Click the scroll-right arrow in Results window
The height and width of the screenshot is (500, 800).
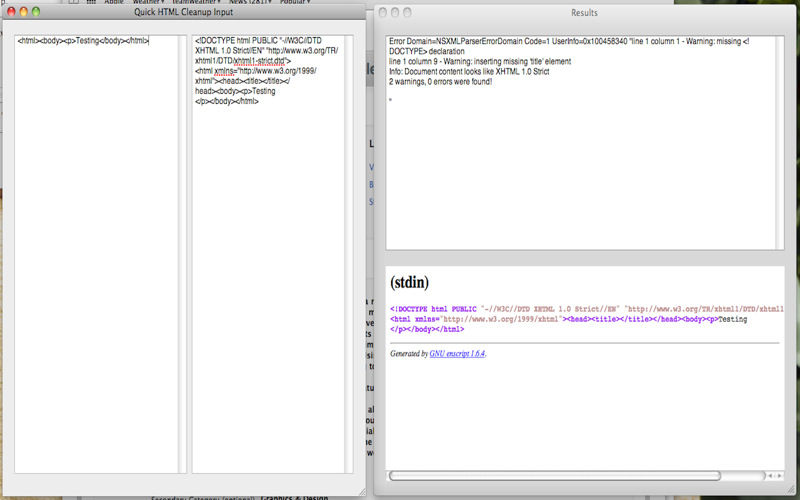pyautogui.click(x=779, y=476)
